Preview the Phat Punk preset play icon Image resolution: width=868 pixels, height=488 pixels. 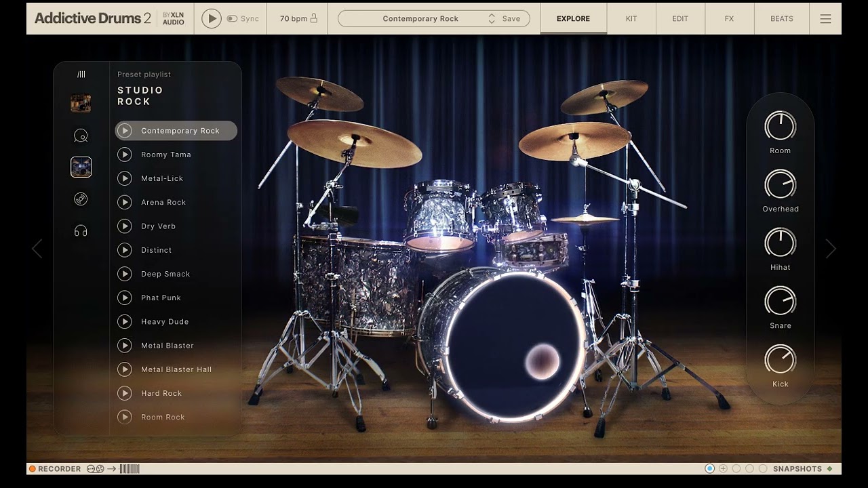[125, 298]
